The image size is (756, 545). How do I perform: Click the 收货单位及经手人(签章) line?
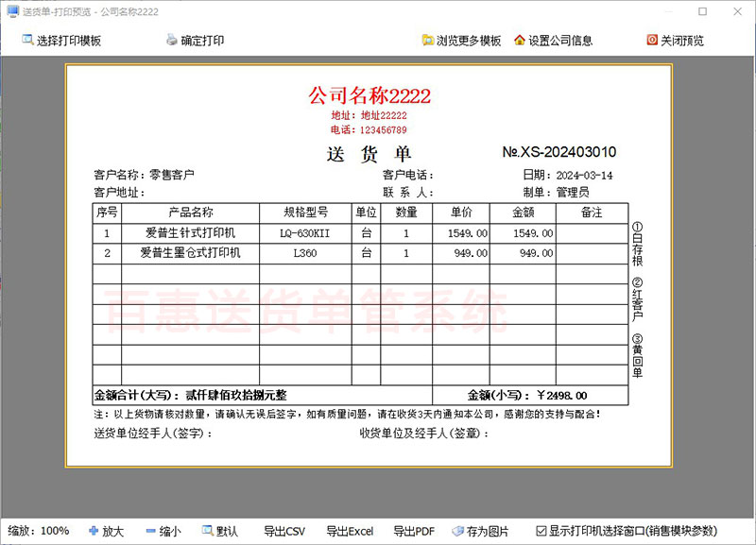pos(424,434)
